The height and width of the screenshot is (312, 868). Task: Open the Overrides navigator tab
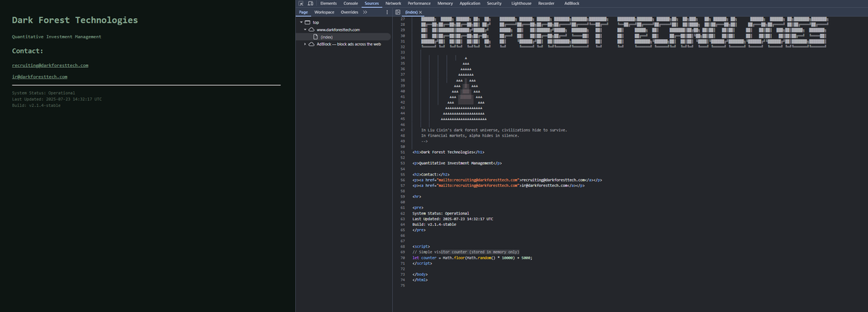[x=349, y=12]
